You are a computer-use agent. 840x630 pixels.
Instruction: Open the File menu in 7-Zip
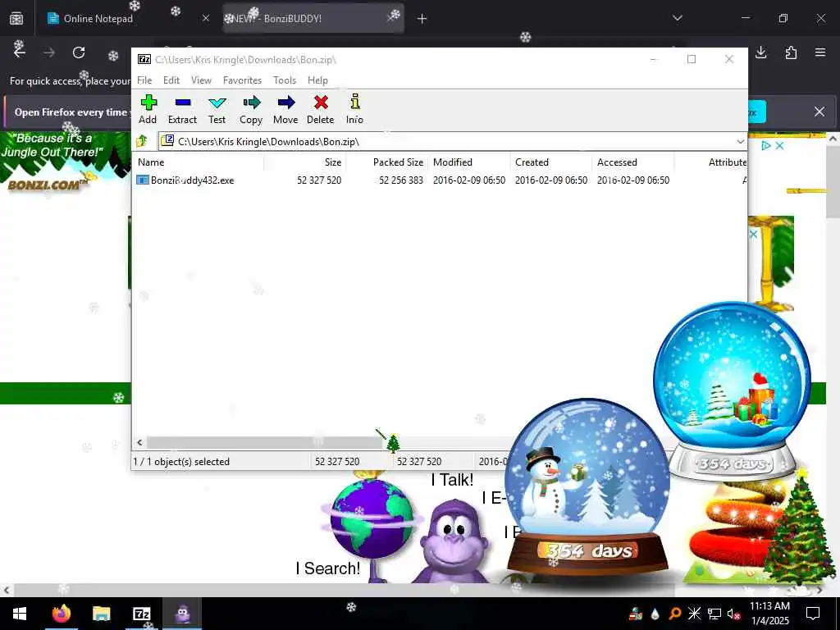[x=144, y=80]
